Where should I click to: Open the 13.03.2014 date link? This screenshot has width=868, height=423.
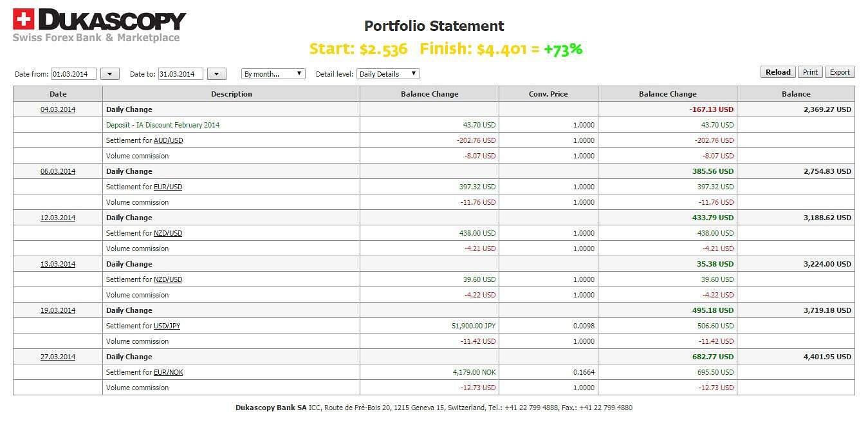(x=58, y=264)
